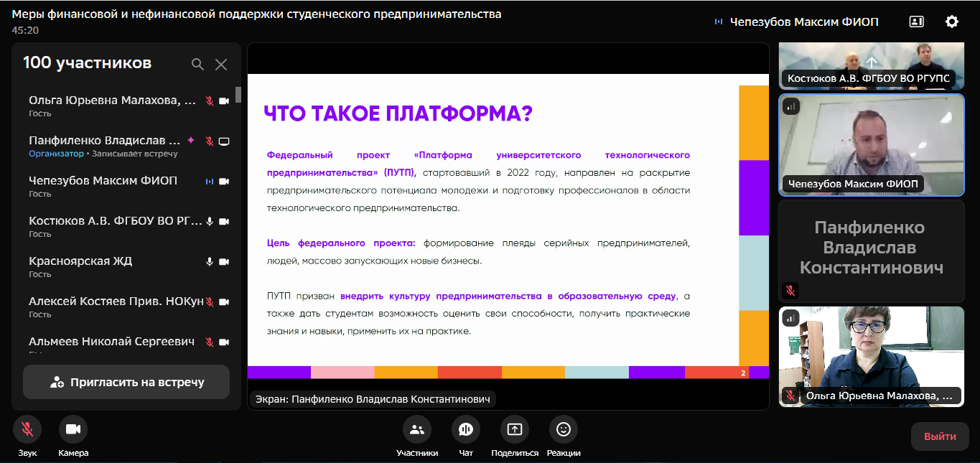This screenshot has width=980, height=463.
Task: Click camera icon in Ольга Юрьевна Малахова row
Action: (x=224, y=101)
